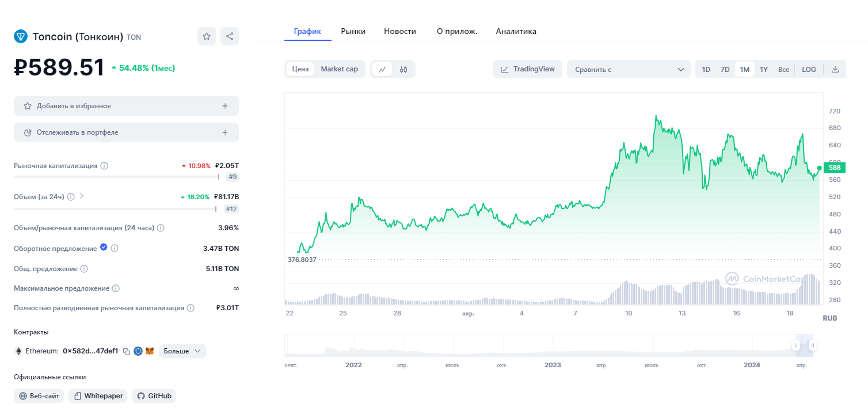The image size is (868, 415).
Task: Open info tooltip for Рыночная капитализация
Action: 104,166
